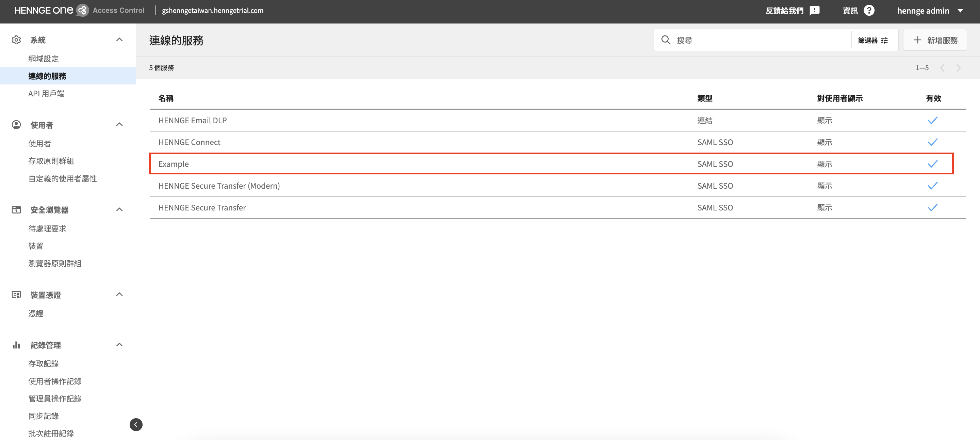Image resolution: width=980 pixels, height=440 pixels.
Task: Click the plus icon for adding a service
Action: pyautogui.click(x=918, y=40)
